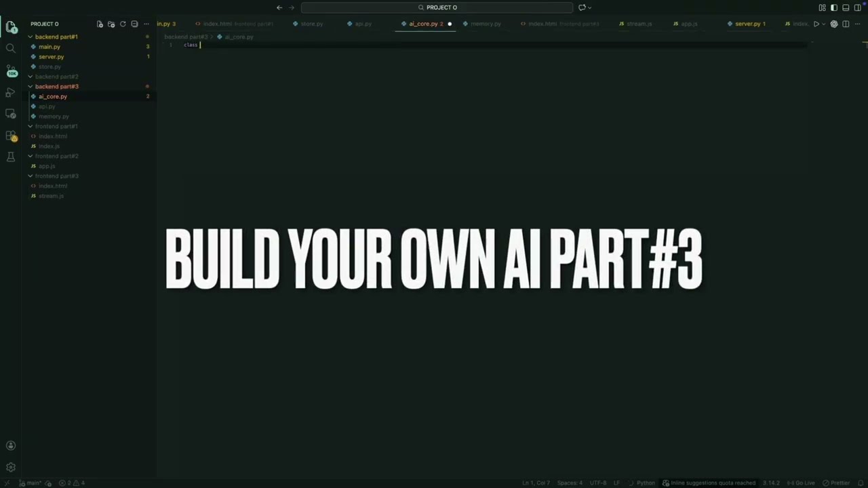Screen dimensions: 868x488
Task: Open the Copilot chat dropdown chevron
Action: (x=589, y=7)
